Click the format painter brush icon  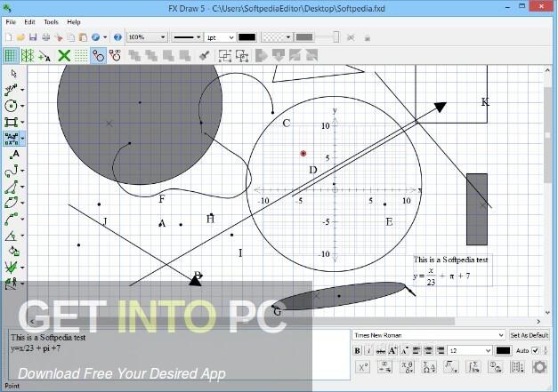205,55
